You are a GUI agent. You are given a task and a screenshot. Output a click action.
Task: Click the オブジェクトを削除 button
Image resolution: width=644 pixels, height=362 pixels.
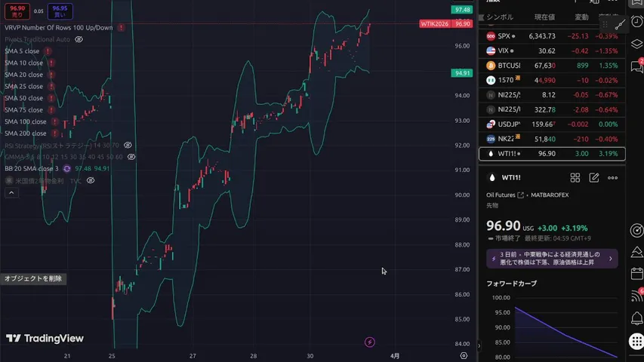tap(33, 279)
